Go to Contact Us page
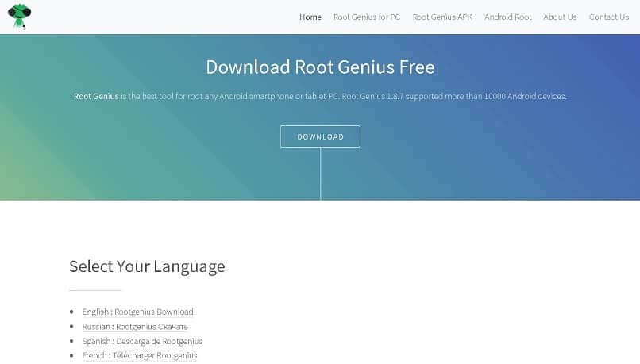 point(608,17)
